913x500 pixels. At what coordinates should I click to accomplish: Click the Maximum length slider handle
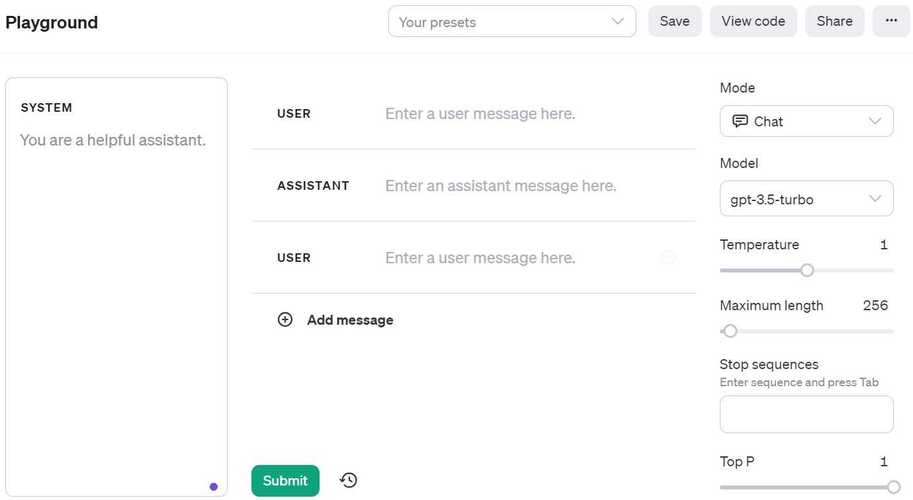[x=730, y=331]
